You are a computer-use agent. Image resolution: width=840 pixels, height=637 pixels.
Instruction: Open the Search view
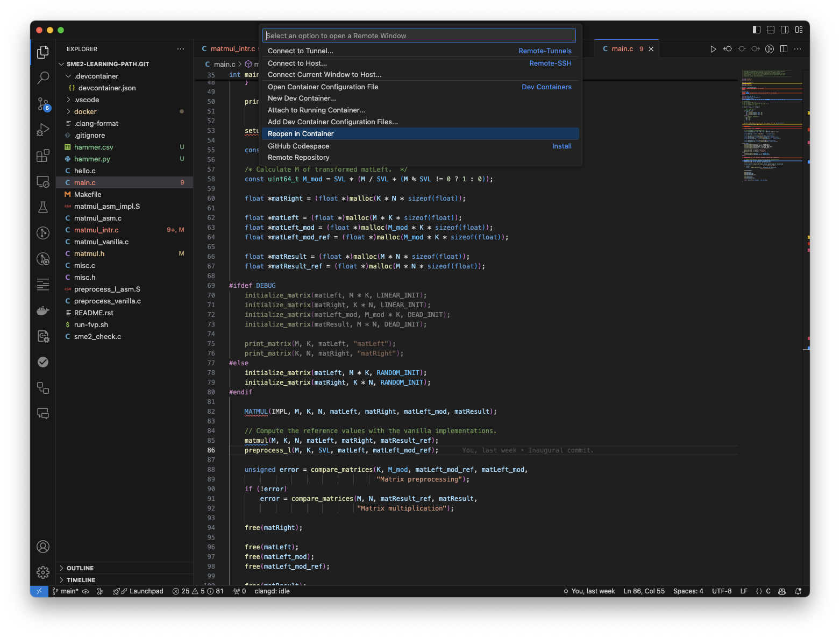click(x=42, y=78)
